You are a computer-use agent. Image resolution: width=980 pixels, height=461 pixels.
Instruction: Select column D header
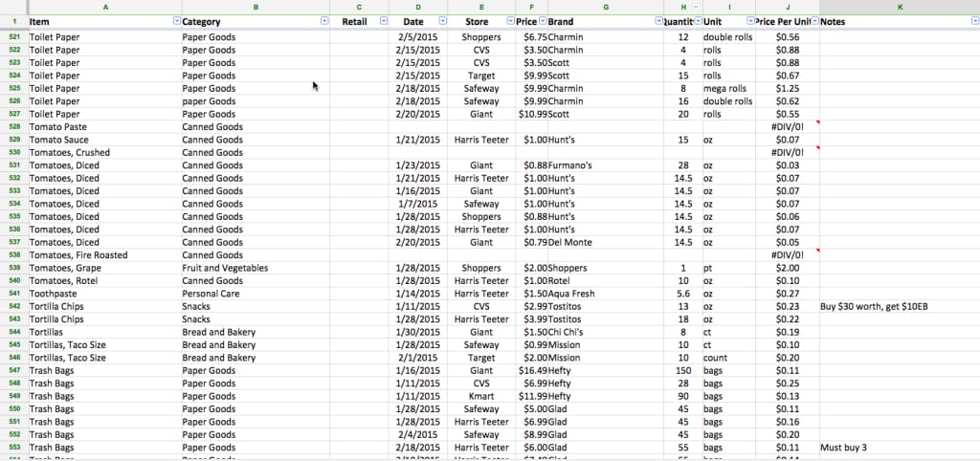(418, 7)
